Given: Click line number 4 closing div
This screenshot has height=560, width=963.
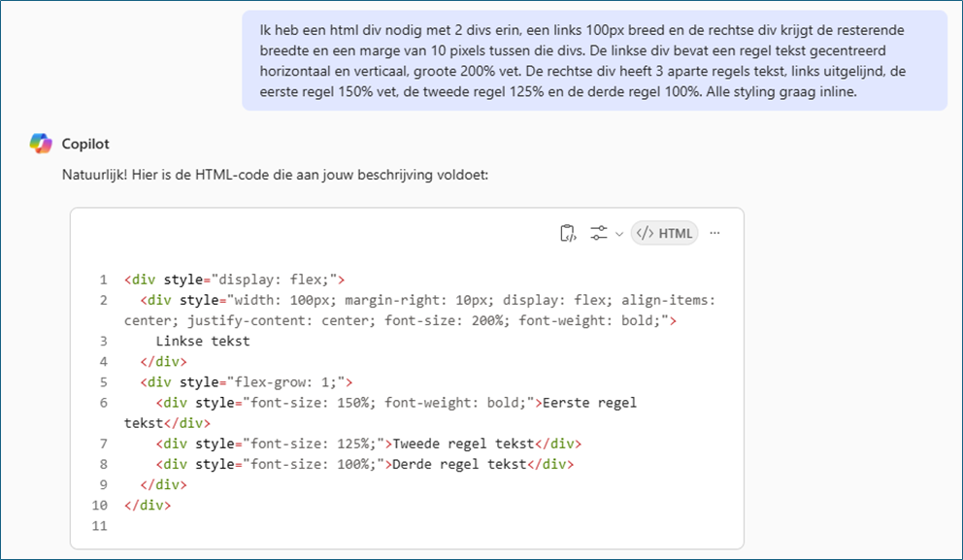Looking at the screenshot, I should point(103,361).
